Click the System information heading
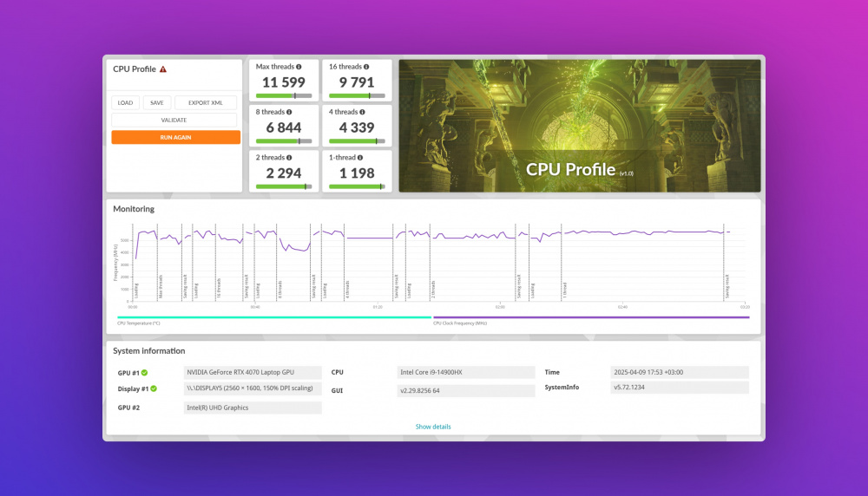This screenshot has width=868, height=496. (149, 351)
